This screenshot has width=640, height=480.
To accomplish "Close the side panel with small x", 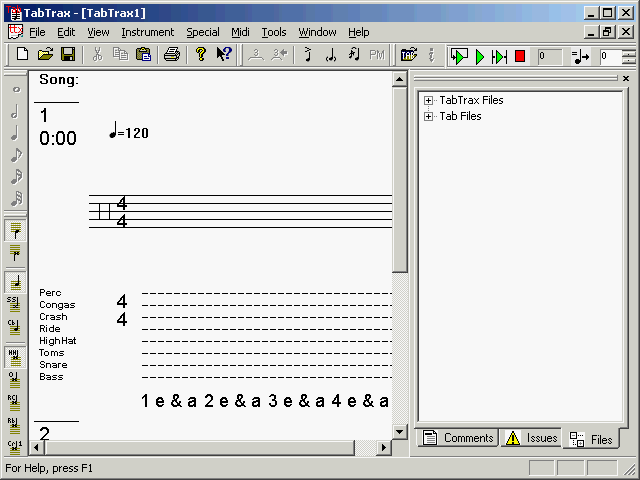I will [x=626, y=78].
